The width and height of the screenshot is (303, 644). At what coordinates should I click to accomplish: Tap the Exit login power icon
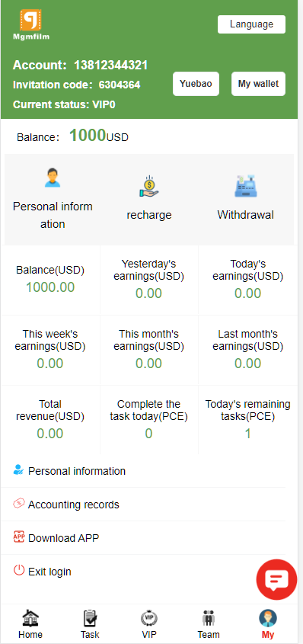click(19, 570)
